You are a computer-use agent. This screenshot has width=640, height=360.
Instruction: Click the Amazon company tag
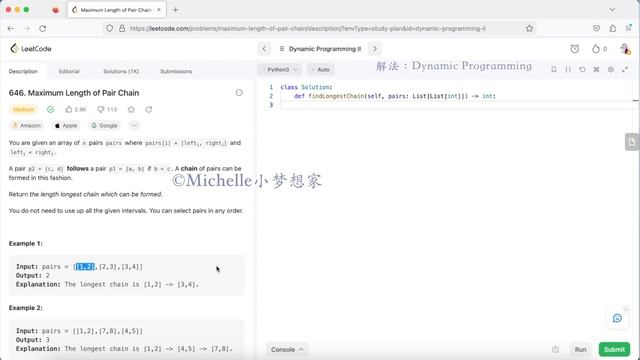pos(27,126)
